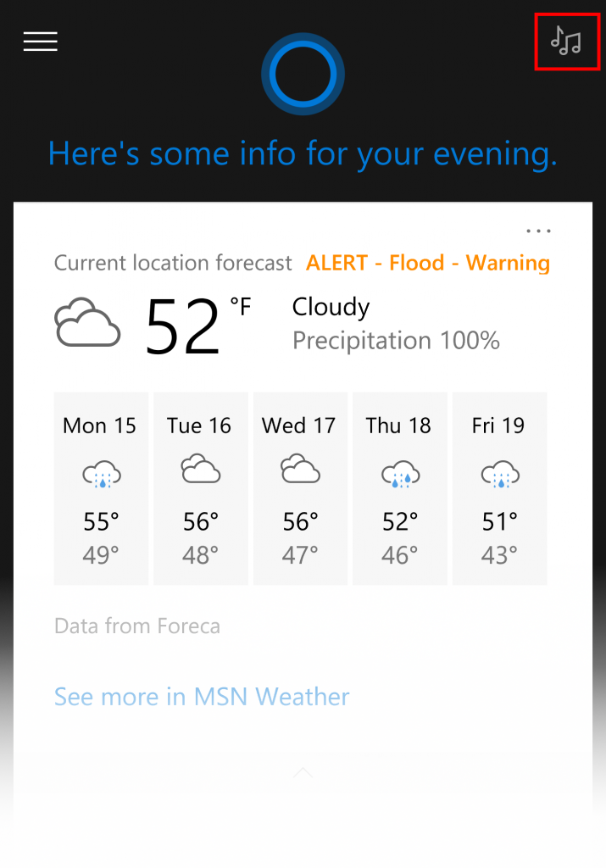The height and width of the screenshot is (868, 606).
Task: Select the Mon 15 forecast tile
Action: coord(101,488)
